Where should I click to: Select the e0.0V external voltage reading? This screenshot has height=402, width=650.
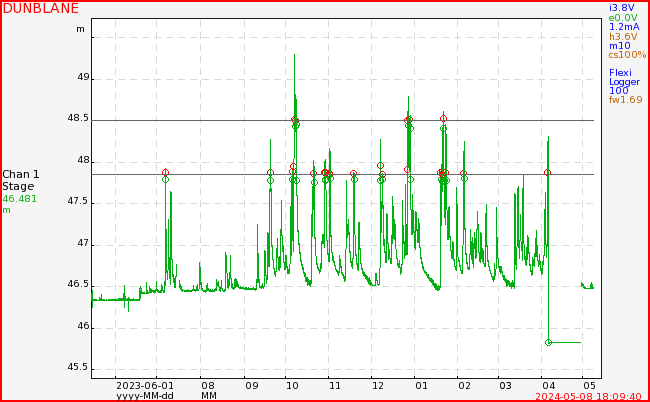coord(623,17)
